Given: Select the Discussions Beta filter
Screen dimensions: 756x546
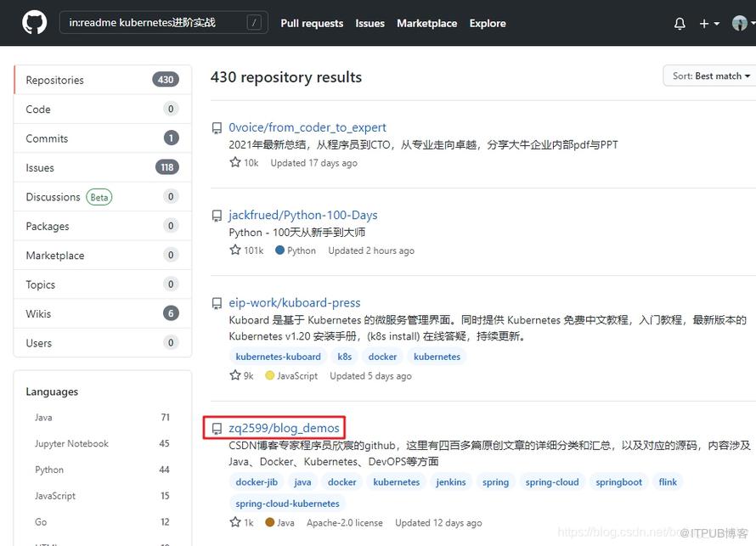Looking at the screenshot, I should [x=103, y=197].
